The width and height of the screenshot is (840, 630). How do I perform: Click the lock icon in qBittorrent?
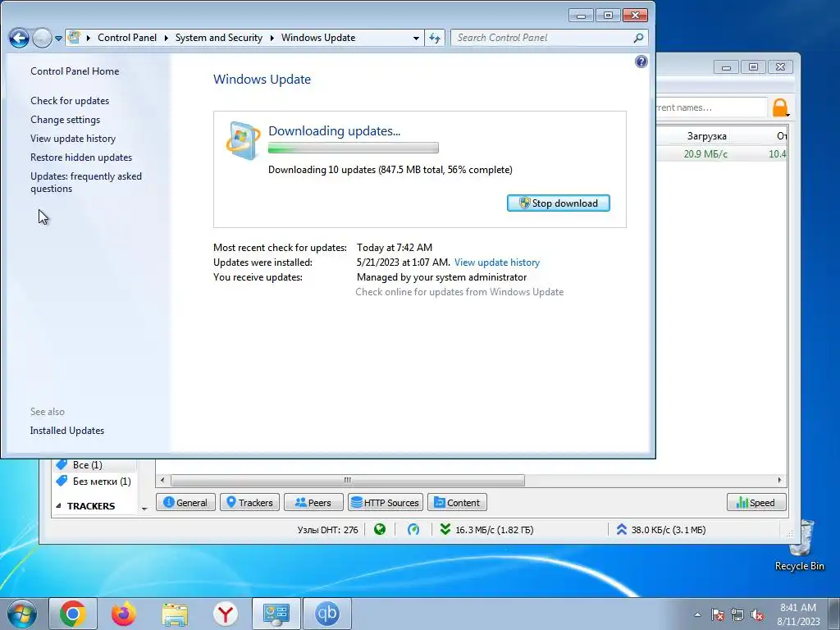pos(780,107)
